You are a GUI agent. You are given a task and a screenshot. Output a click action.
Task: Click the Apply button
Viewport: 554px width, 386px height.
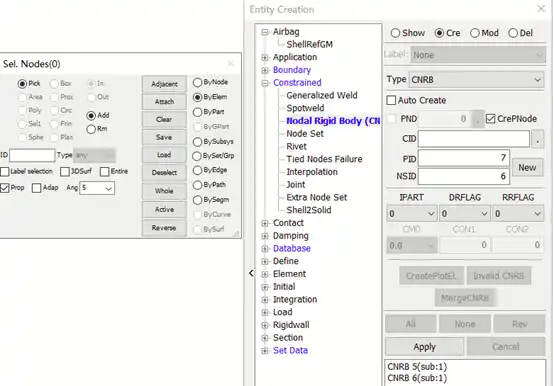click(424, 347)
